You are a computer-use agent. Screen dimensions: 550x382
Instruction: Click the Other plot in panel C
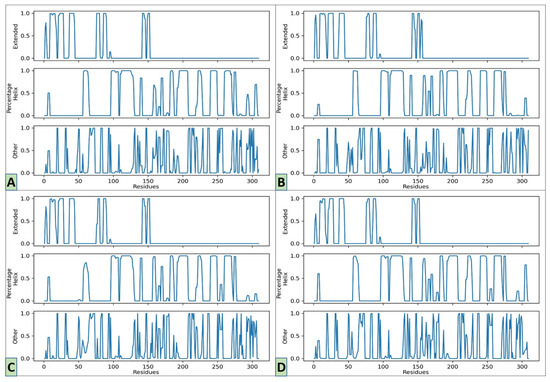pyautogui.click(x=151, y=336)
